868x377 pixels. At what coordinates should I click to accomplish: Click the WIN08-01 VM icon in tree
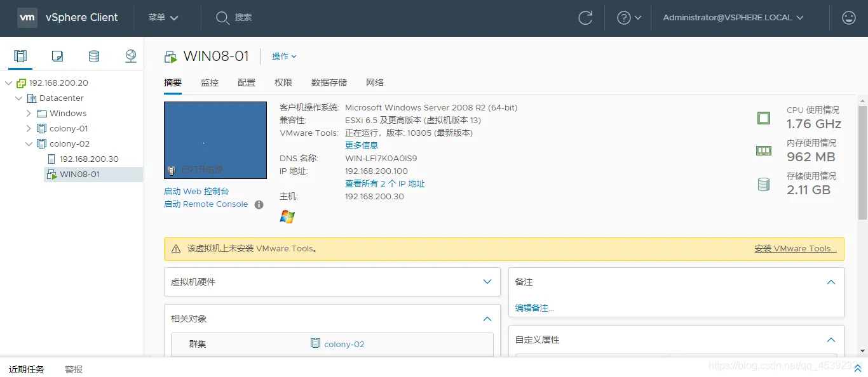[x=52, y=175]
